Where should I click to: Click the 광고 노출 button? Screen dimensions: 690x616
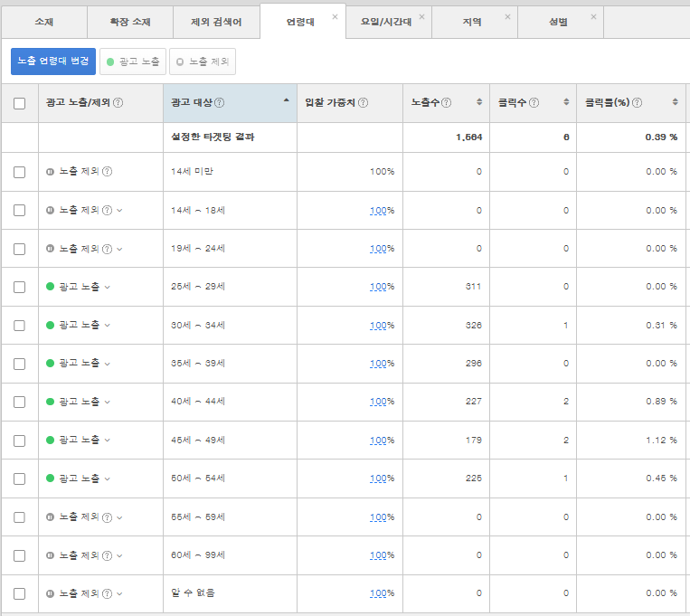click(133, 62)
